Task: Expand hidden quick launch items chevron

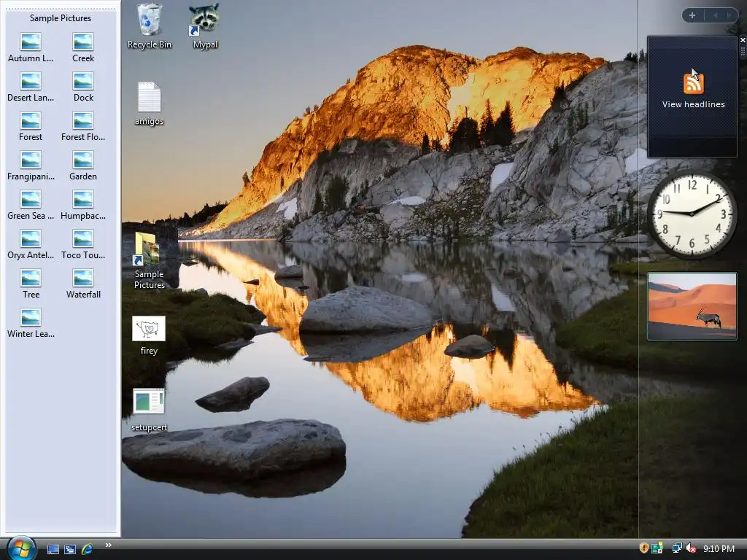Action: 108,545
